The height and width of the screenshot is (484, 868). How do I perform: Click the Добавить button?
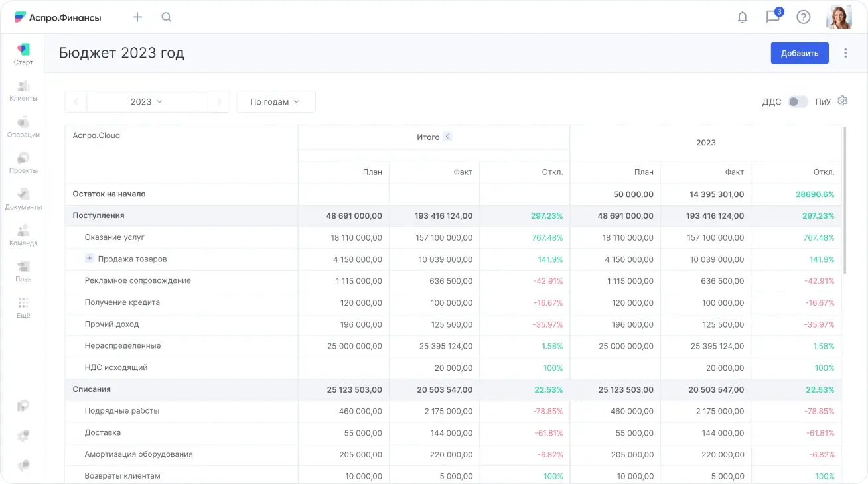799,53
